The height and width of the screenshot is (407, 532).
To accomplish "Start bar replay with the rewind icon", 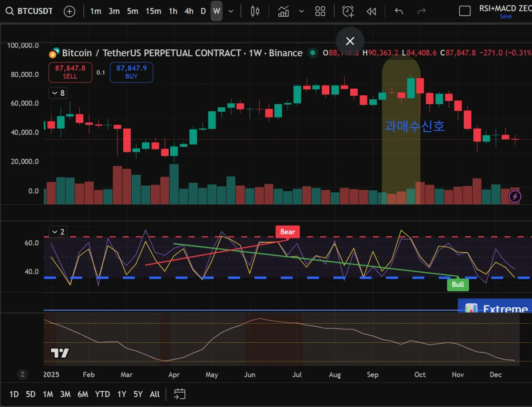I will tap(371, 11).
